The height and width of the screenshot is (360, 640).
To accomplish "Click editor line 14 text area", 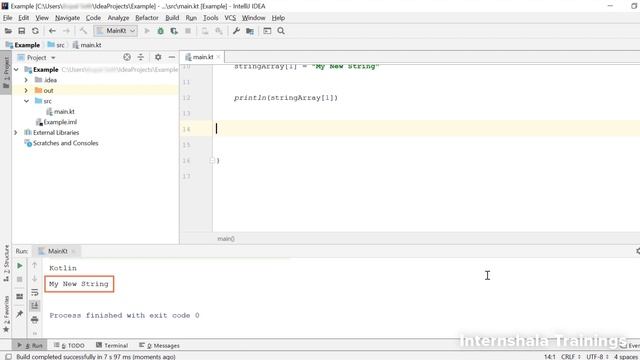I will pos(426,129).
